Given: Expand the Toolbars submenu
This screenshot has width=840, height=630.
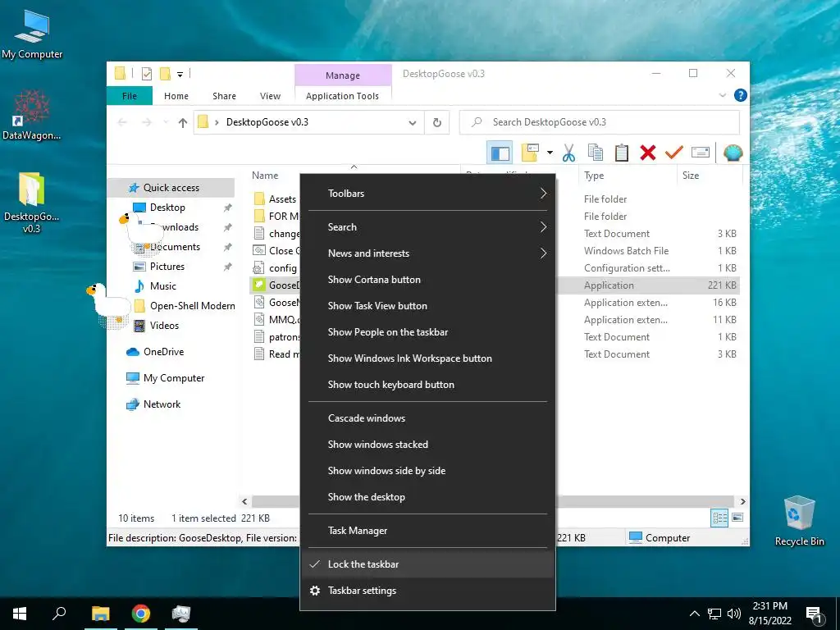Looking at the screenshot, I should 427,194.
